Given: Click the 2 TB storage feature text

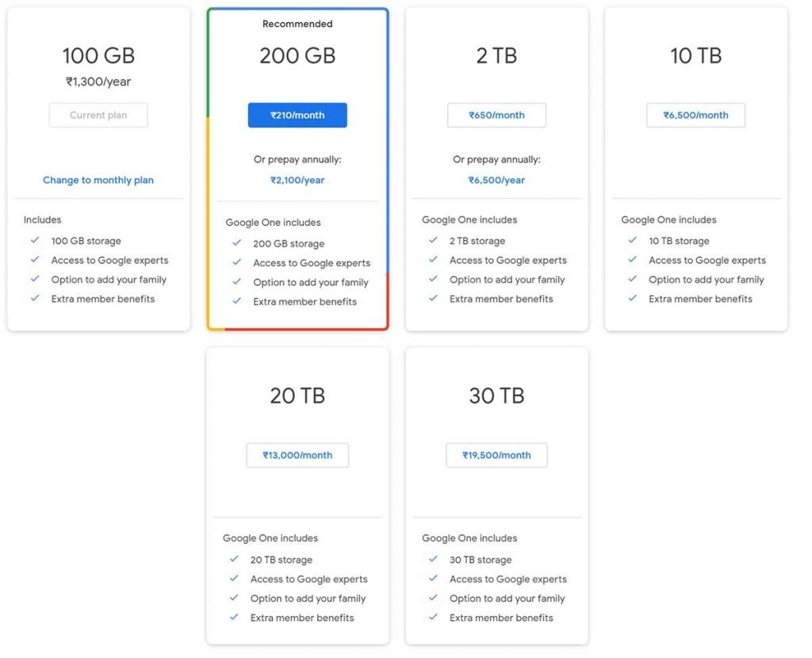Looking at the screenshot, I should pos(477,241).
